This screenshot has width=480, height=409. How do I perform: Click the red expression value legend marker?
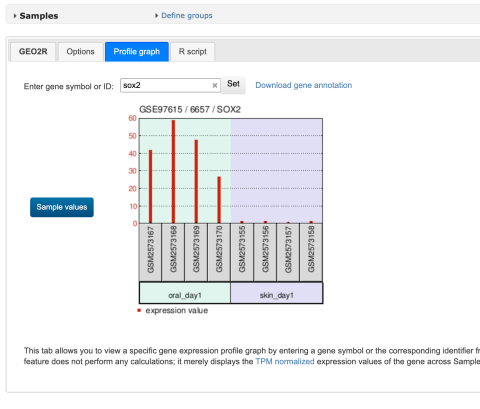click(139, 310)
